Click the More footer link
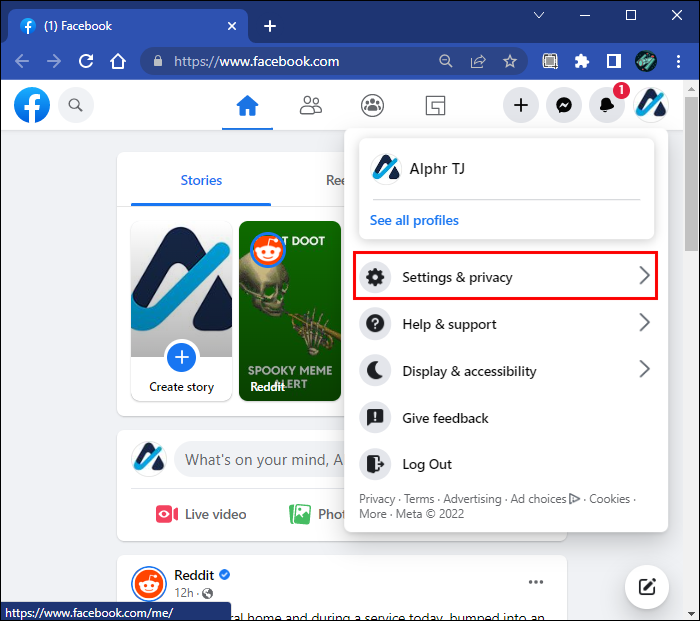The width and height of the screenshot is (700, 621). [x=373, y=514]
